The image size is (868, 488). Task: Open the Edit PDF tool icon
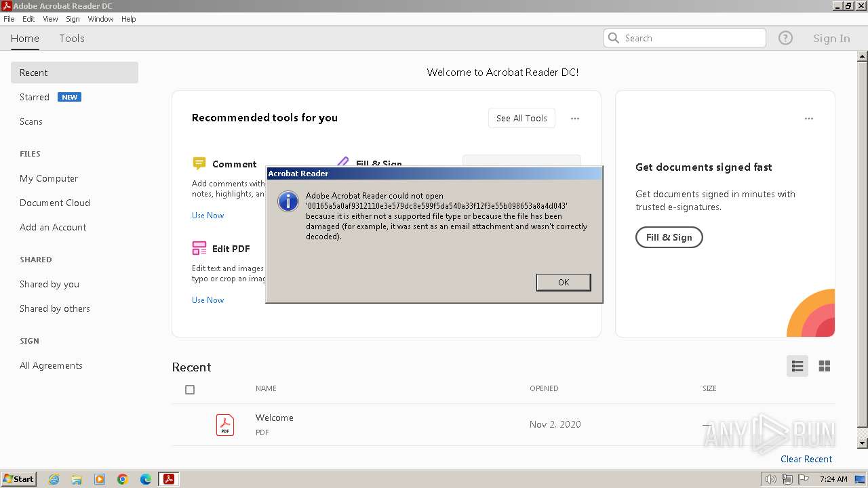199,248
